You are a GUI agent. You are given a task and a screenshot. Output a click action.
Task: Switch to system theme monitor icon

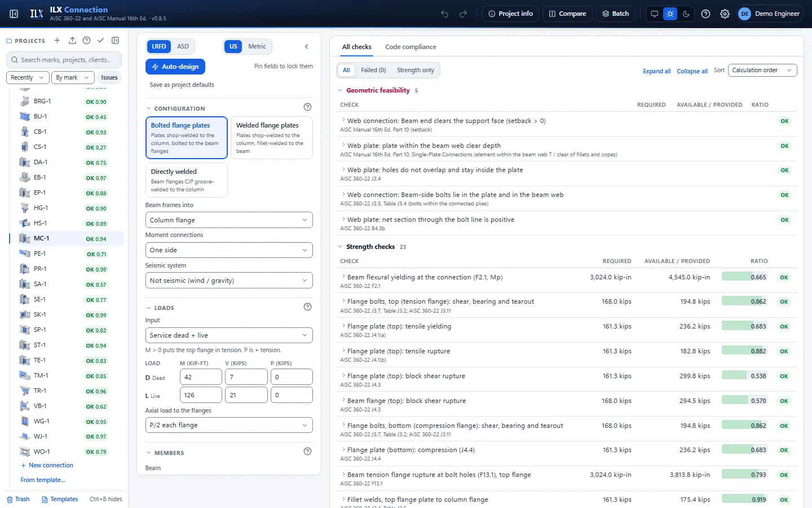tap(654, 14)
